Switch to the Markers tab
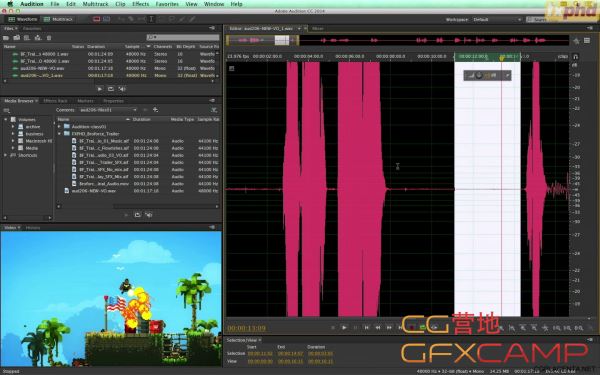The width and height of the screenshot is (600, 375). (85, 101)
